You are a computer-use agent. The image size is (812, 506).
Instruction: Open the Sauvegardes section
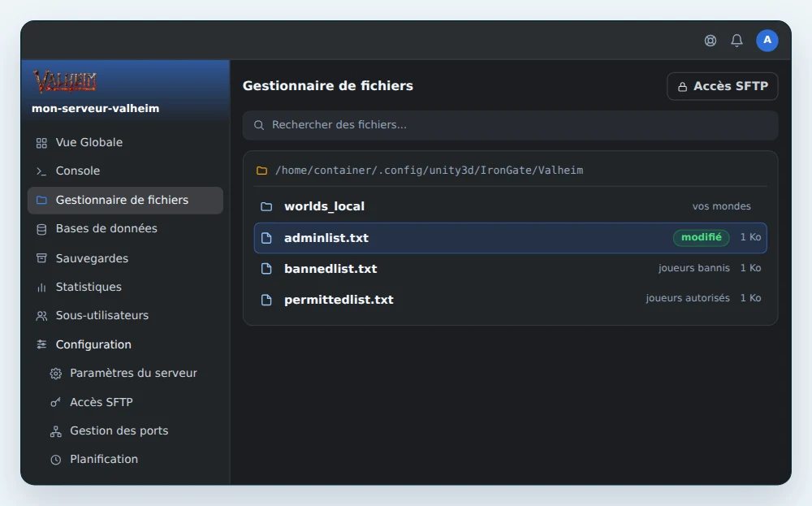coord(125,258)
